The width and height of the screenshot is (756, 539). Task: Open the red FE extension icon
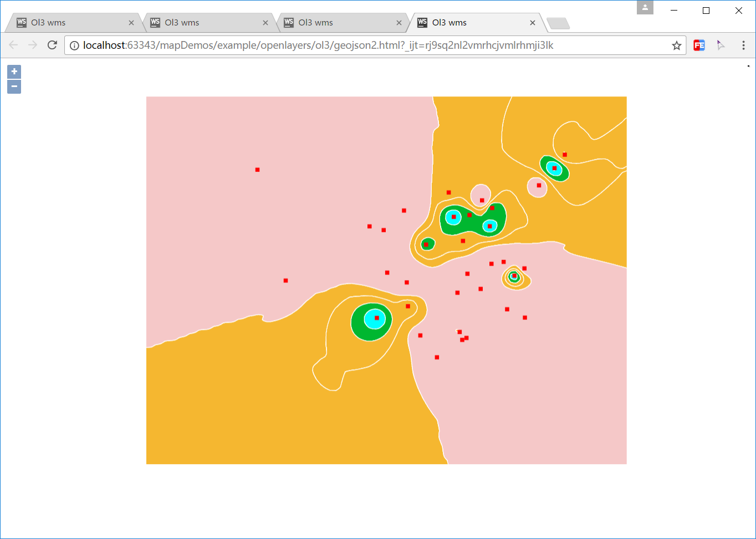point(699,45)
